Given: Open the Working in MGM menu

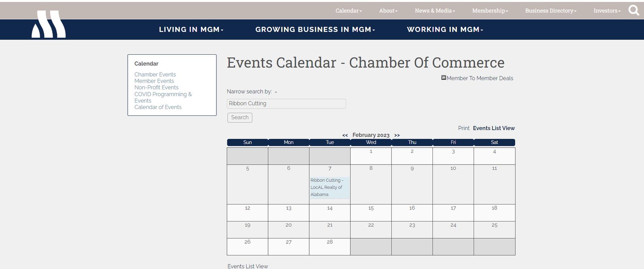Looking at the screenshot, I should tap(445, 29).
